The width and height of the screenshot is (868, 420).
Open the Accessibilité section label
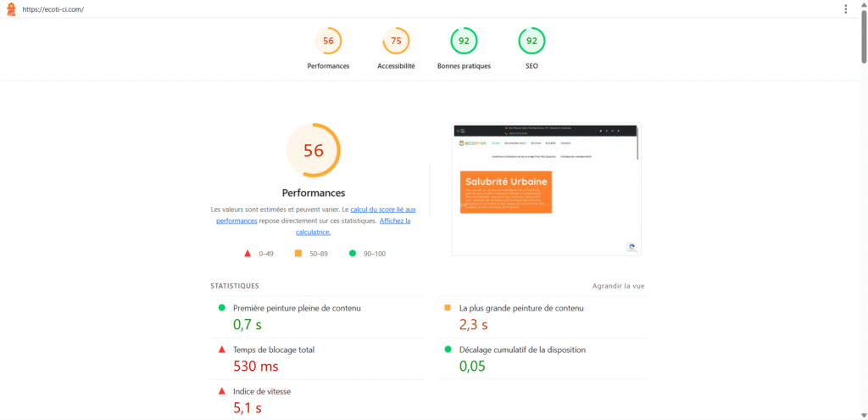click(x=396, y=66)
